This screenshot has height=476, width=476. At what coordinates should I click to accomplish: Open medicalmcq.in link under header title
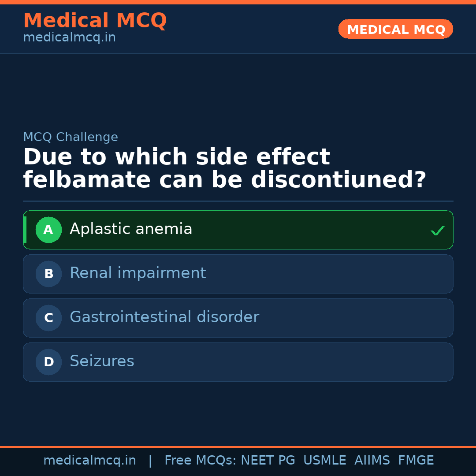coord(69,38)
